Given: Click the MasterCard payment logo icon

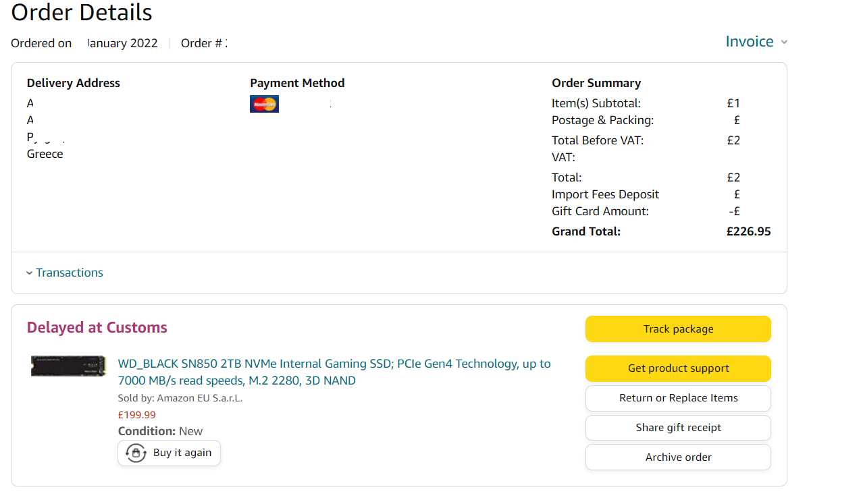Looking at the screenshot, I should [x=264, y=104].
